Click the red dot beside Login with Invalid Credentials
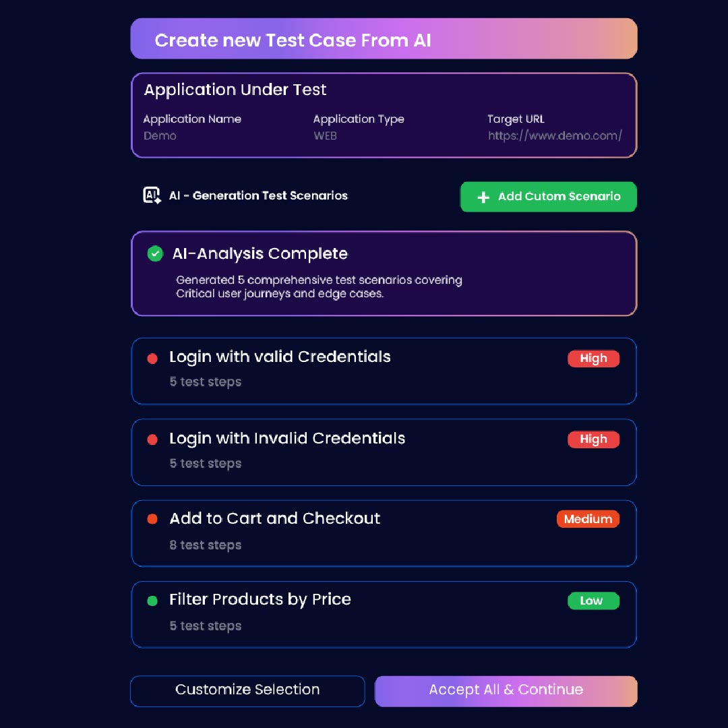 tap(152, 439)
